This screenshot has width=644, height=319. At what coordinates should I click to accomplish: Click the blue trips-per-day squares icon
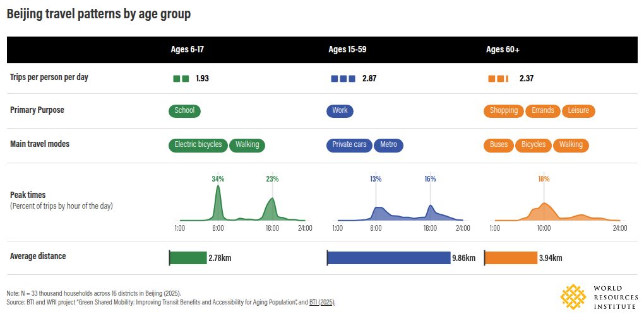click(343, 78)
